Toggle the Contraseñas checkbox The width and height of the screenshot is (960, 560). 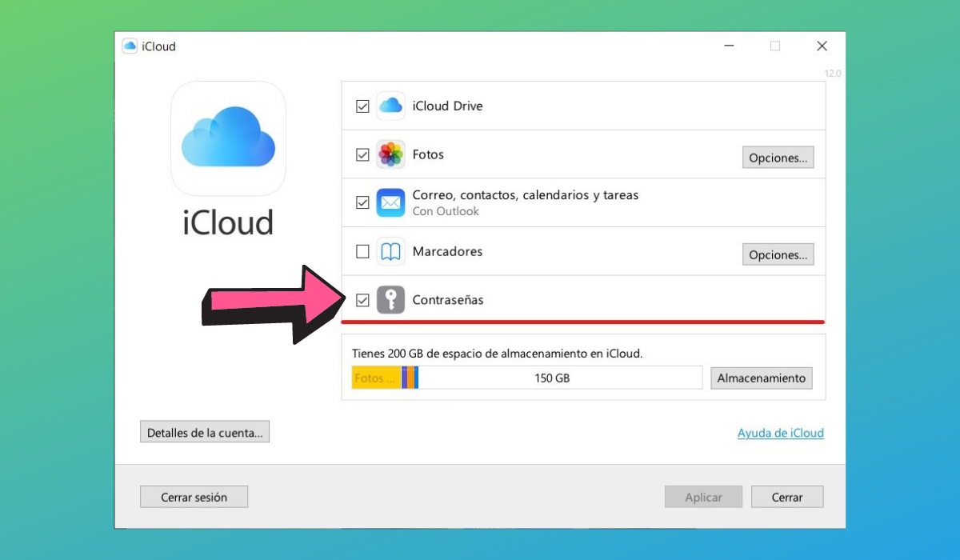point(362,300)
